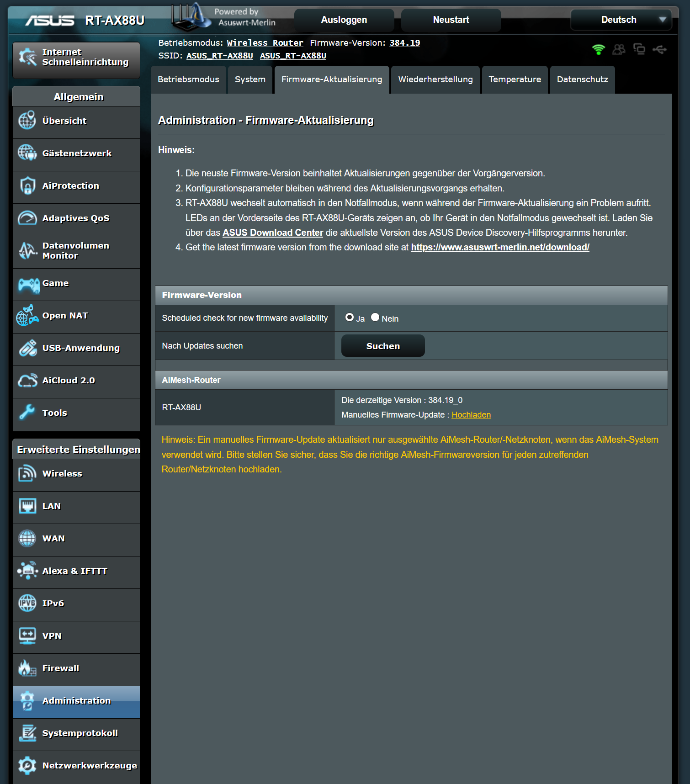Screen dimensions: 690x784
Task: Click the green WiFi status icon
Action: click(x=599, y=49)
